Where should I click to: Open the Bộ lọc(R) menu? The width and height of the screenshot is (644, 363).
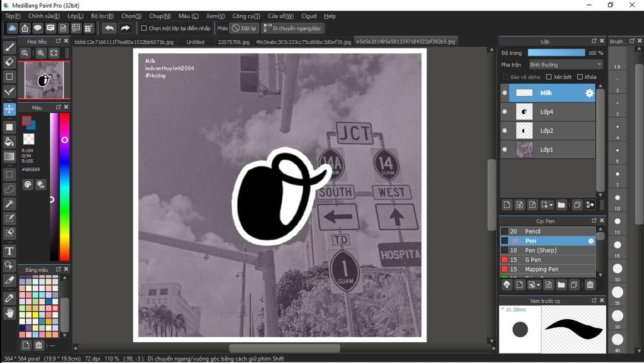tap(103, 16)
